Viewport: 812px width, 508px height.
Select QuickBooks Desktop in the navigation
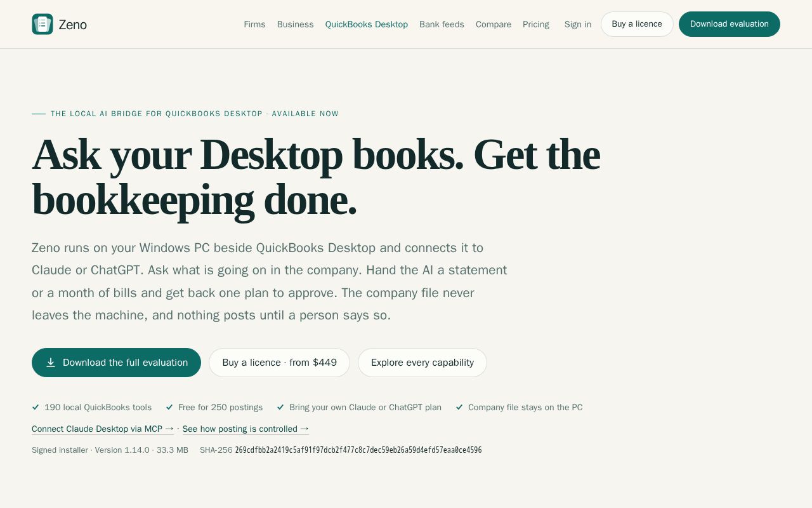pyautogui.click(x=367, y=24)
